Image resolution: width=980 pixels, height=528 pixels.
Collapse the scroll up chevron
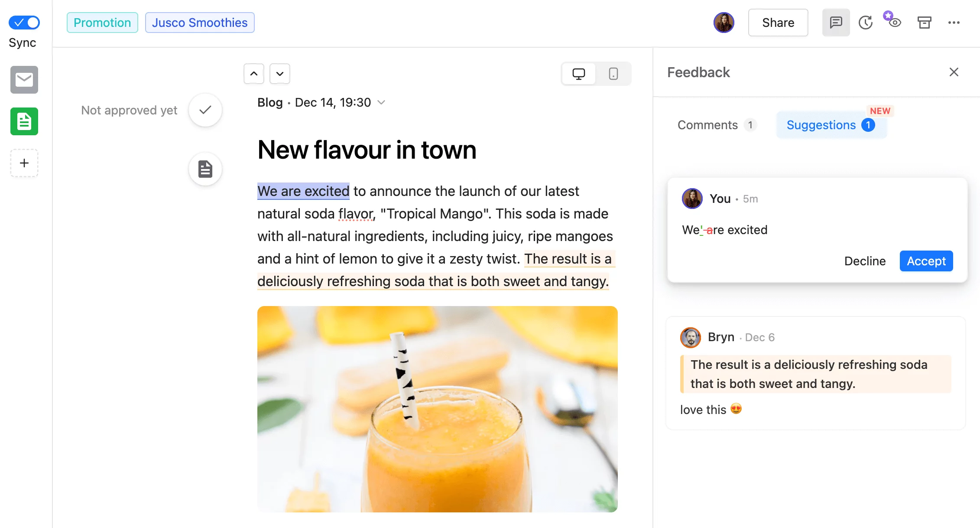(253, 74)
